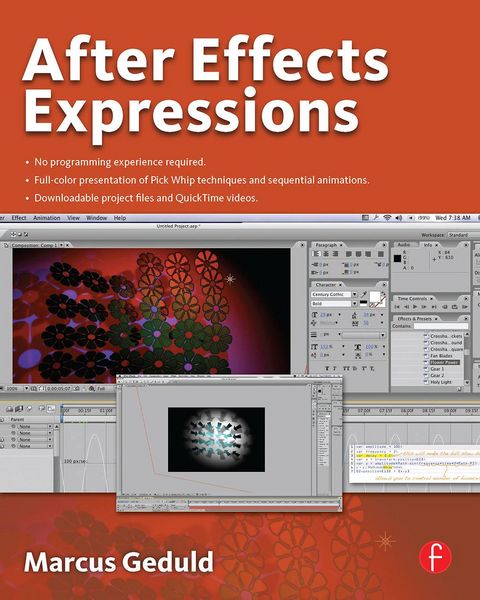Screen dimensions: 480x600
Task: Jump to last frame in Time Controls
Action: coord(434,307)
